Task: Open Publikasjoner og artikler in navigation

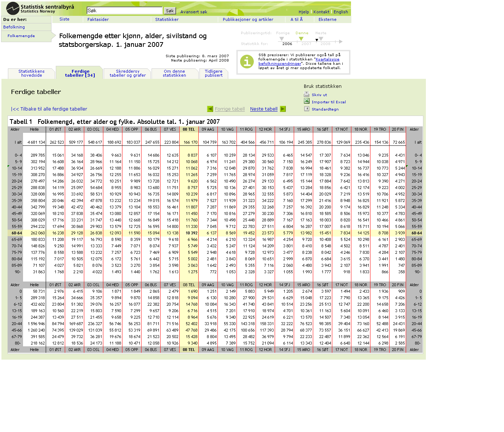Action: point(248,19)
